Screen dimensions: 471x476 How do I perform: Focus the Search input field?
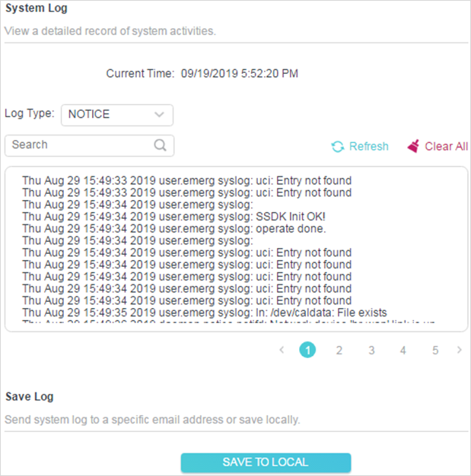[80, 145]
